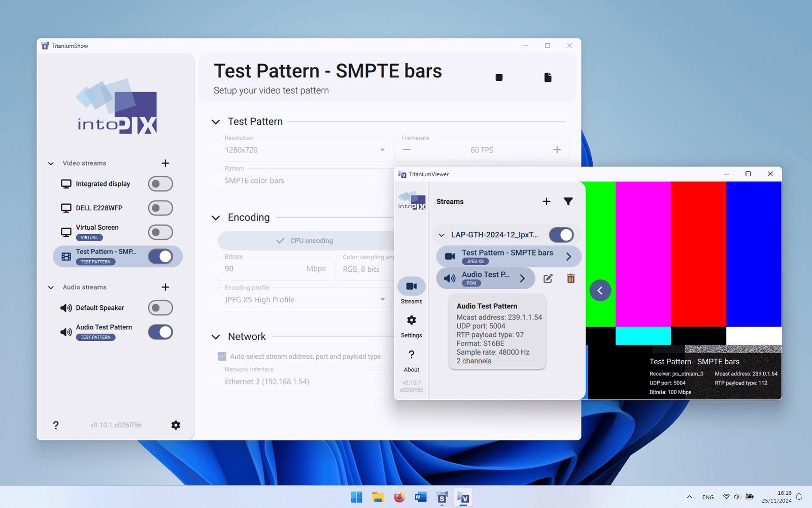Decrease framerate with minus button
Screen dimensions: 812x508
pos(407,149)
